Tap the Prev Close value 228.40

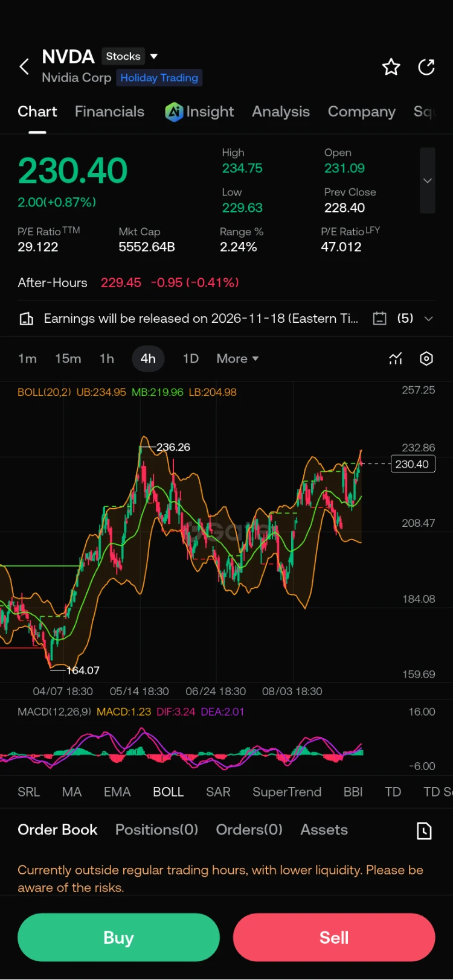point(344,208)
